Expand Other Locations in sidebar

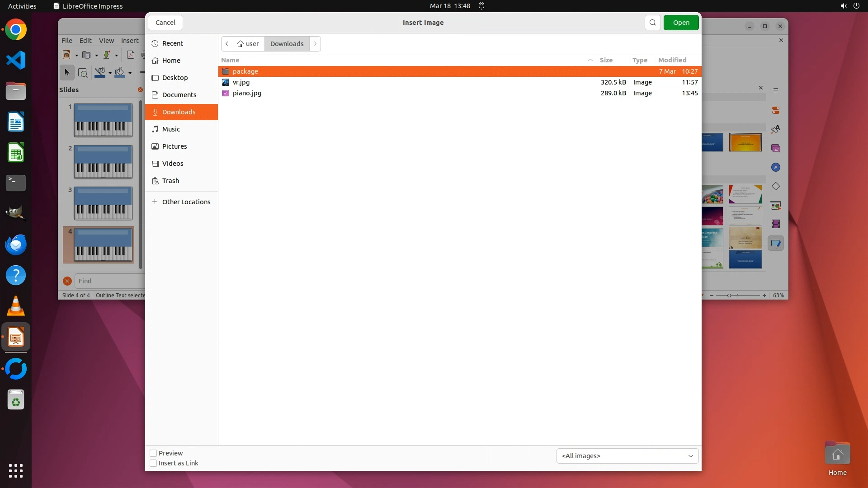coord(186,202)
